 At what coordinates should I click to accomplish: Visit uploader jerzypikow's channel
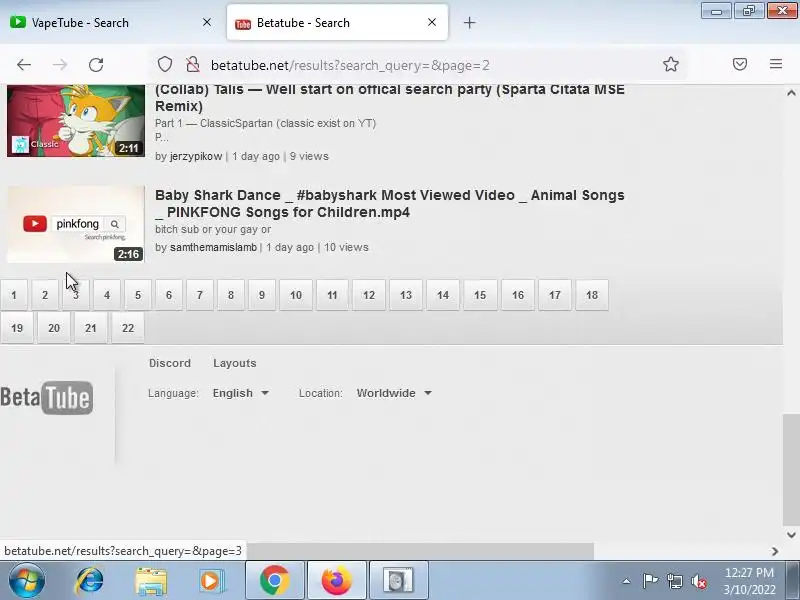[x=196, y=156]
